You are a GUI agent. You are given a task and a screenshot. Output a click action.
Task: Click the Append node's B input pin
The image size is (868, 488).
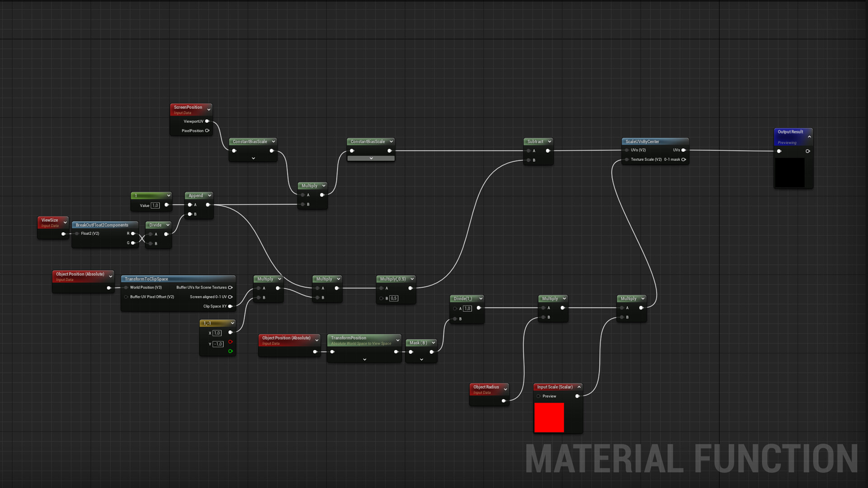pyautogui.click(x=190, y=214)
